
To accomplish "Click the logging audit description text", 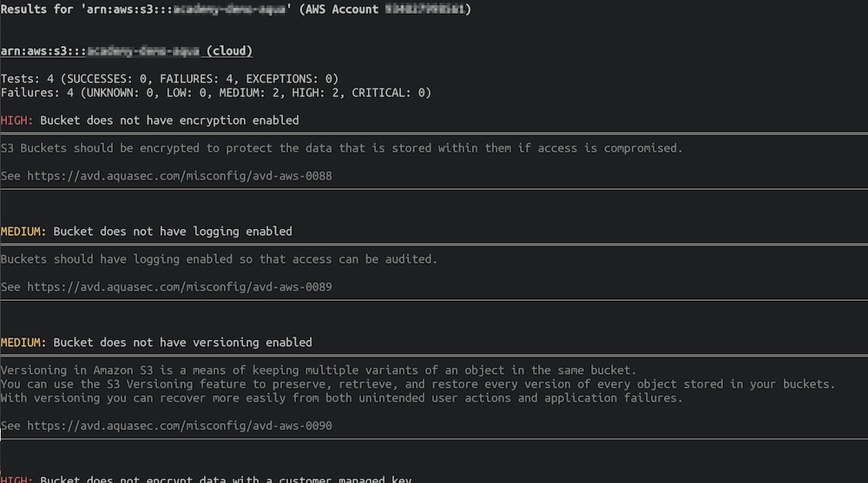I will 219,259.
